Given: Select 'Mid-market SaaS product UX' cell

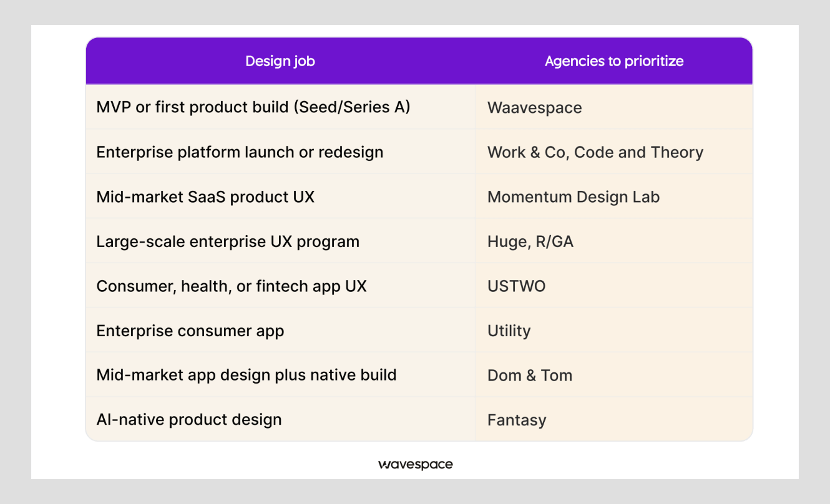Looking at the screenshot, I should pos(281,196).
